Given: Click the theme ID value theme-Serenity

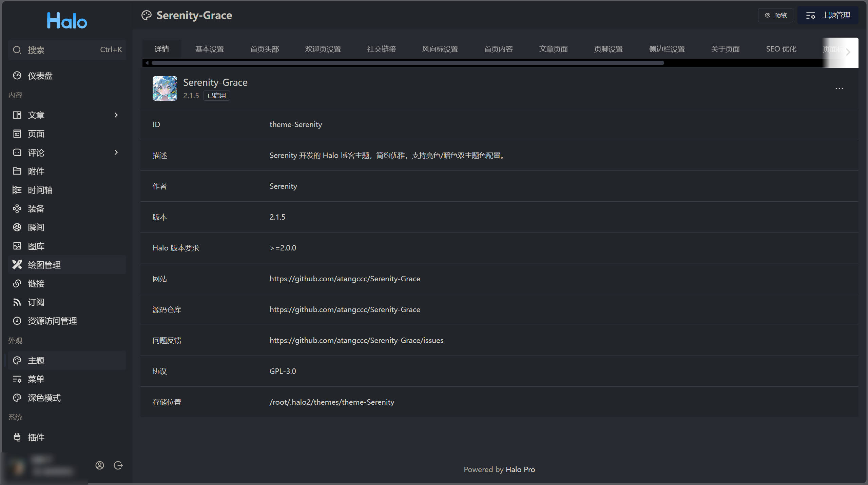Looking at the screenshot, I should tap(296, 124).
